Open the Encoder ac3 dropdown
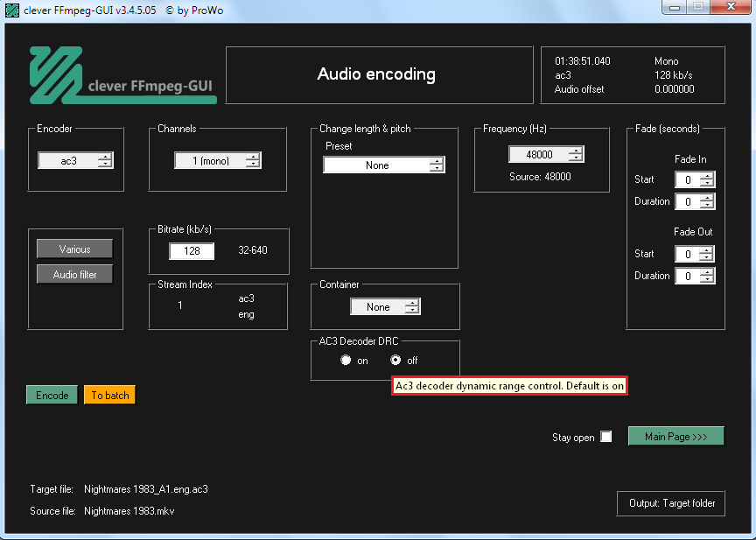The width and height of the screenshot is (756, 540). point(75,160)
